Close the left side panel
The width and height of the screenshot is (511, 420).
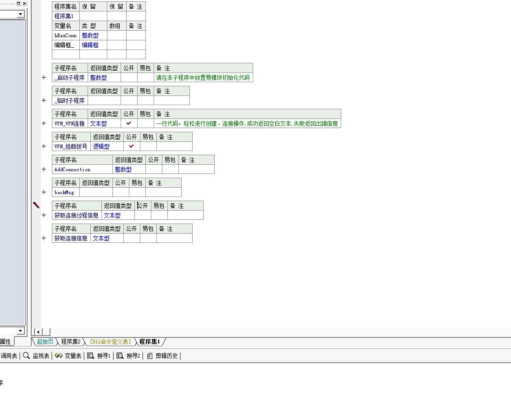(24, 3)
